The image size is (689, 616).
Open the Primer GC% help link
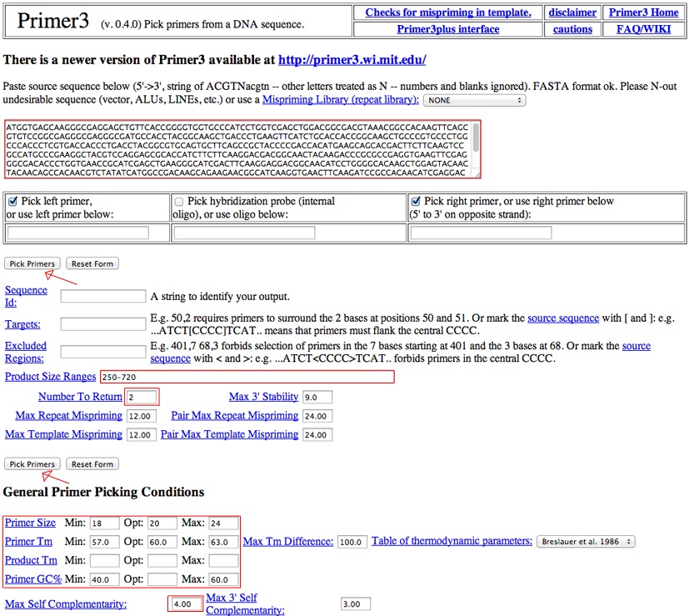click(33, 579)
